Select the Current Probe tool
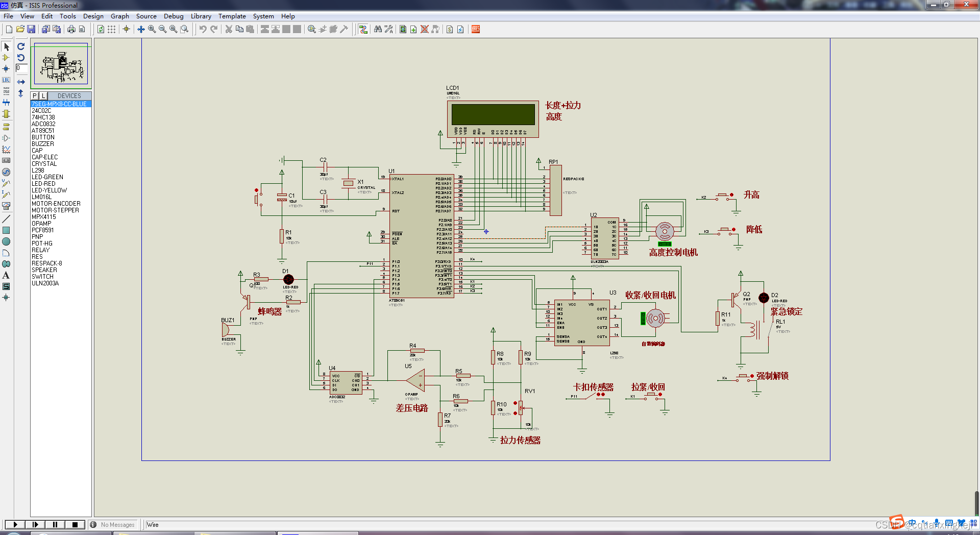This screenshot has height=535, width=980. point(6,194)
